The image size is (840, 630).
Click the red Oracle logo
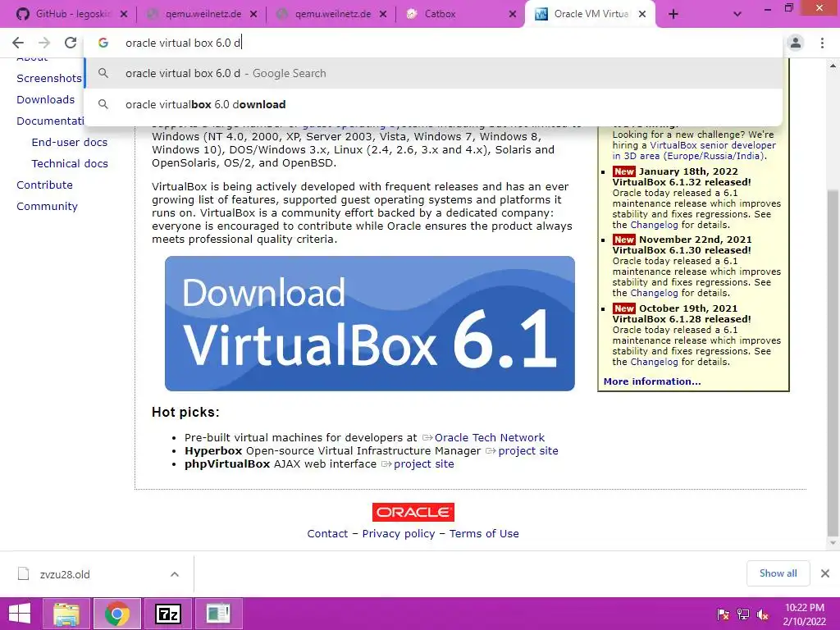[x=413, y=512]
